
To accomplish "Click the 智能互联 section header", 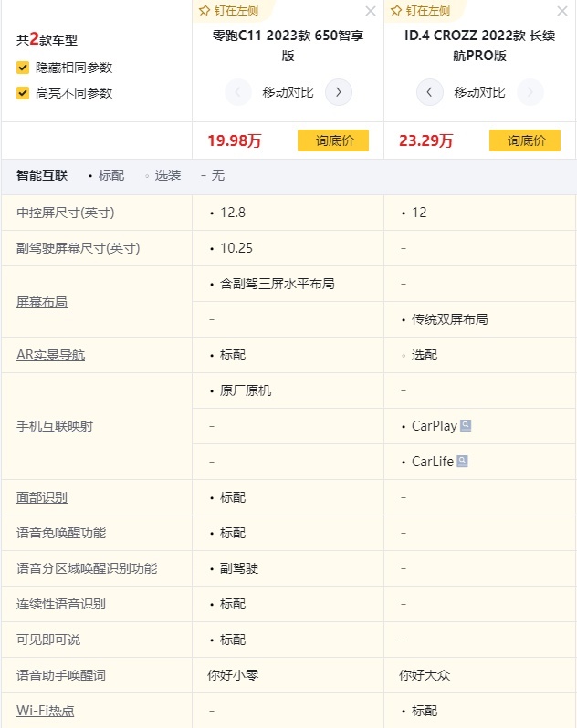I will (x=42, y=175).
